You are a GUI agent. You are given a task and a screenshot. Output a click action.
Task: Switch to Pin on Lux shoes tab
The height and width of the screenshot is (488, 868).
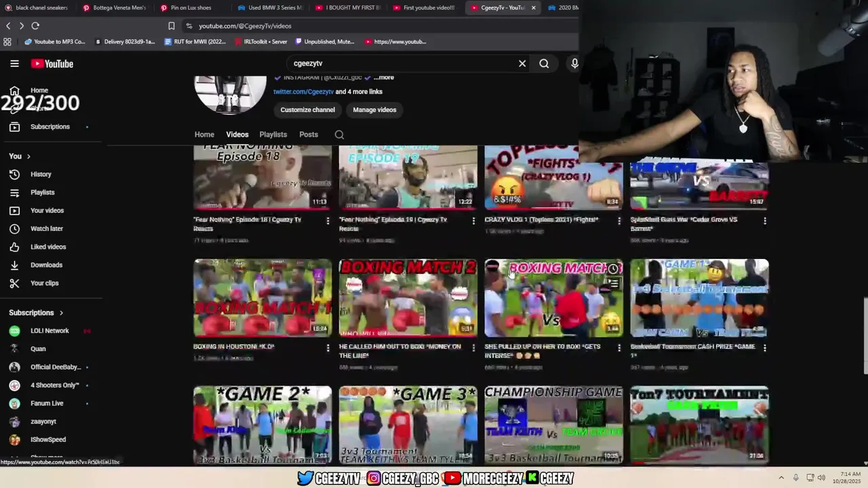[191, 7]
